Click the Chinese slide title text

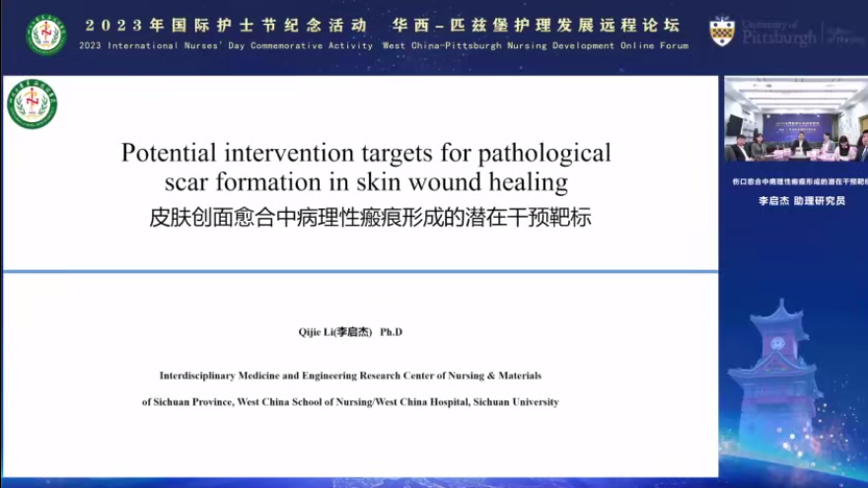pyautogui.click(x=369, y=218)
